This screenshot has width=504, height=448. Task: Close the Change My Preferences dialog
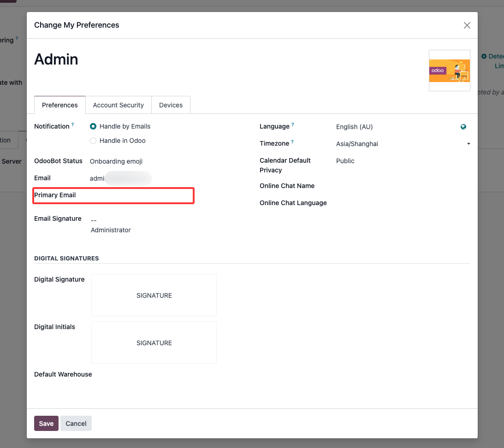pos(467,25)
